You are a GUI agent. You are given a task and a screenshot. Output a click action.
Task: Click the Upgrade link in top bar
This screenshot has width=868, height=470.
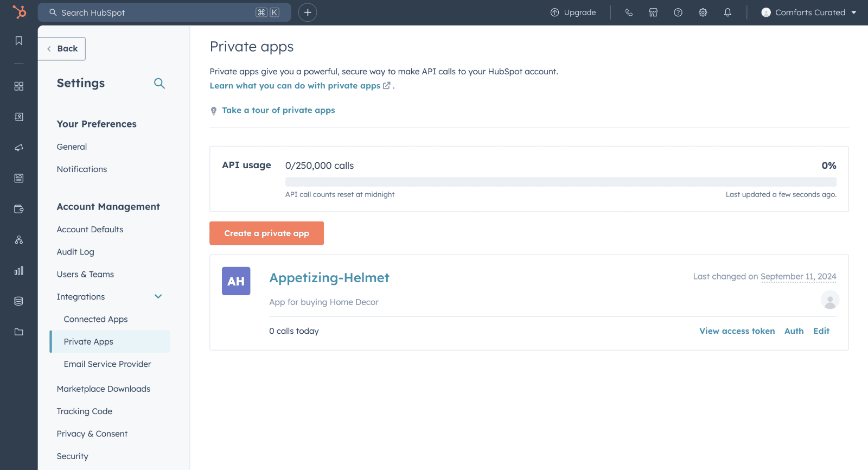pyautogui.click(x=580, y=12)
